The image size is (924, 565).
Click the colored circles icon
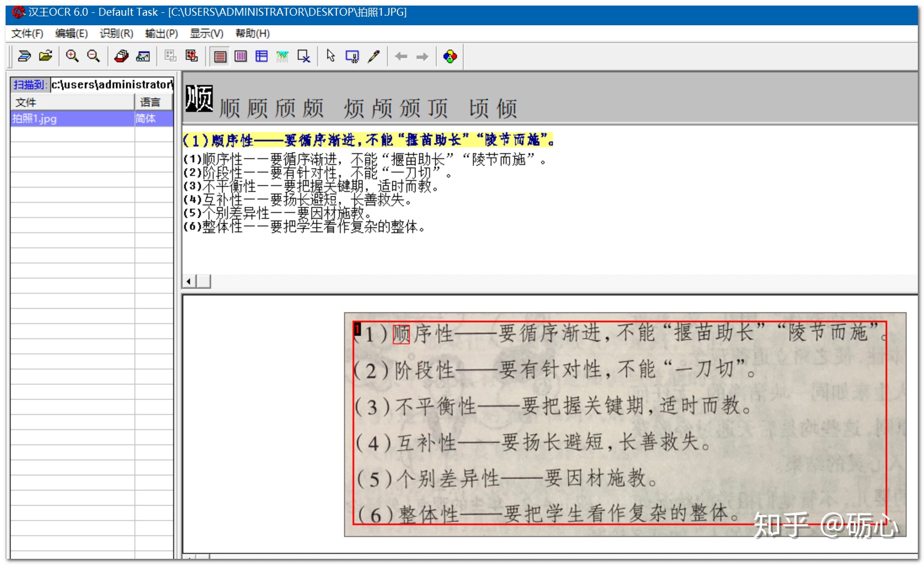(x=450, y=56)
